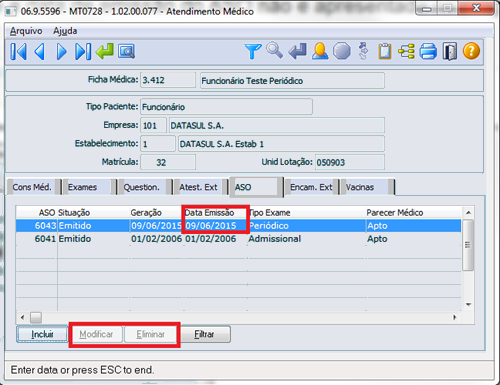Click the magnifying glass search icon

[x=274, y=51]
